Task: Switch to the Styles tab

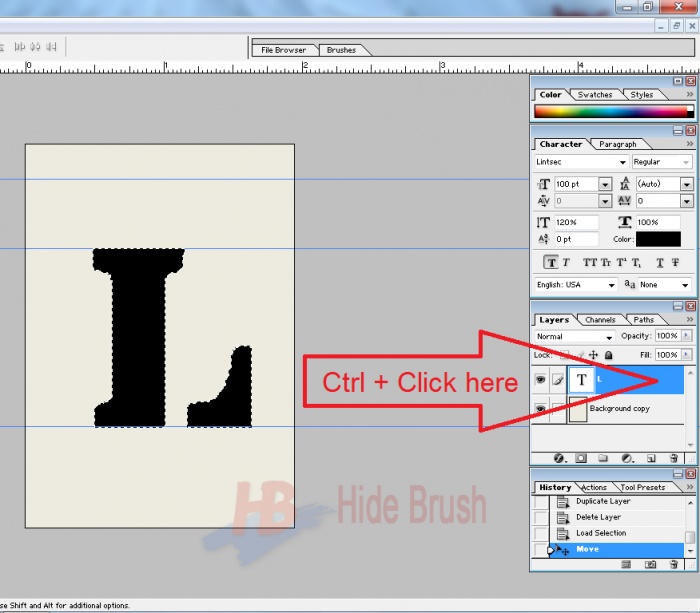Action: 642,95
